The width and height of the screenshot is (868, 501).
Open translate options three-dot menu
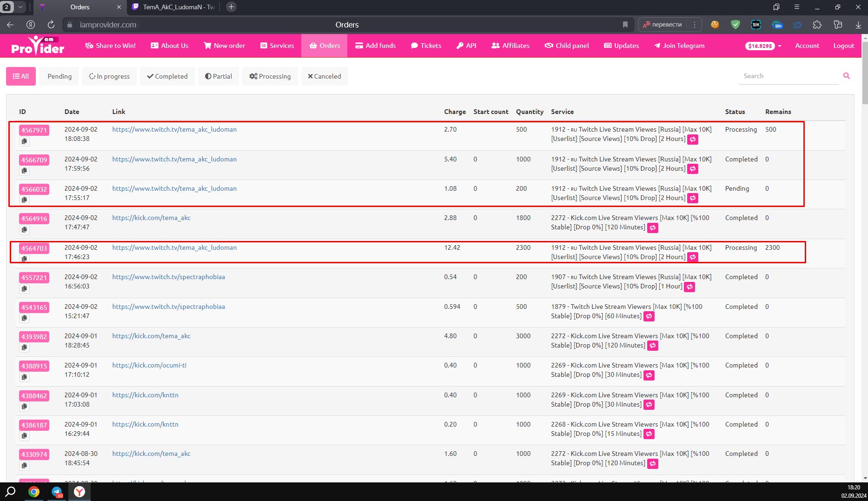coord(695,25)
